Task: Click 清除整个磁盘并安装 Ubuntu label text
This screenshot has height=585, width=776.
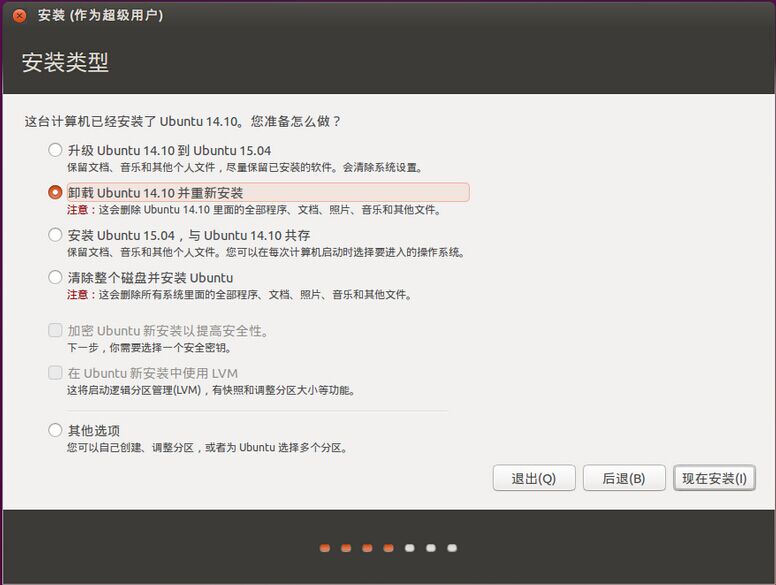Action: point(150,278)
